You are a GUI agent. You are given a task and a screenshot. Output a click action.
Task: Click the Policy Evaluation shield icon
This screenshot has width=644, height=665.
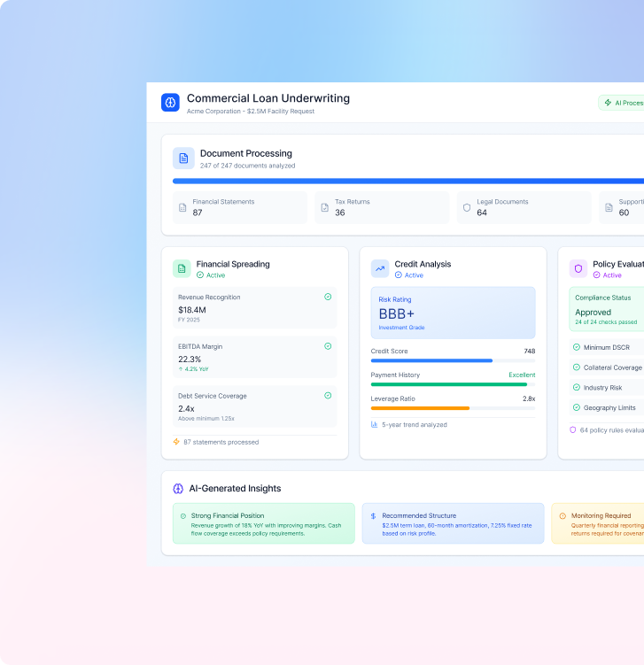pyautogui.click(x=578, y=268)
